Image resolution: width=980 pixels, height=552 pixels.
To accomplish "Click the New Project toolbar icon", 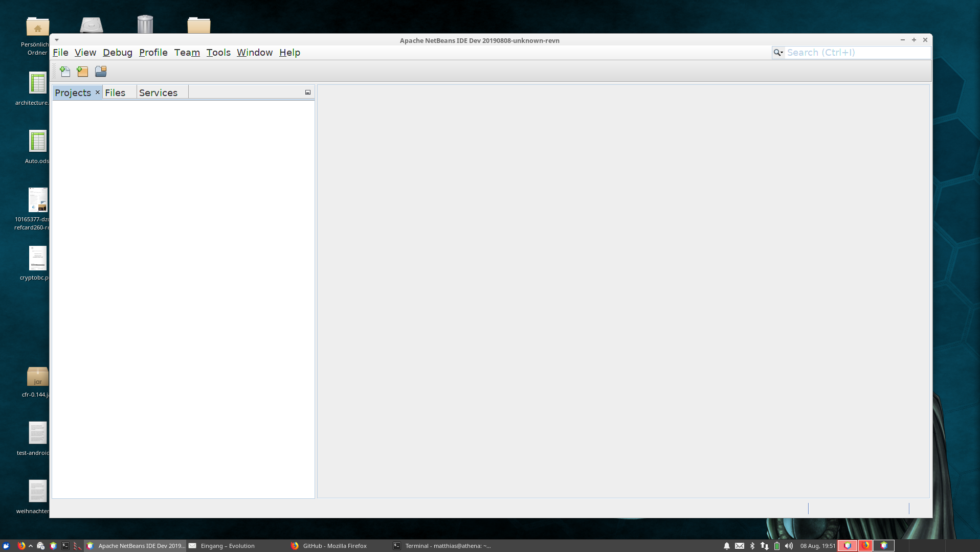I will tap(82, 72).
